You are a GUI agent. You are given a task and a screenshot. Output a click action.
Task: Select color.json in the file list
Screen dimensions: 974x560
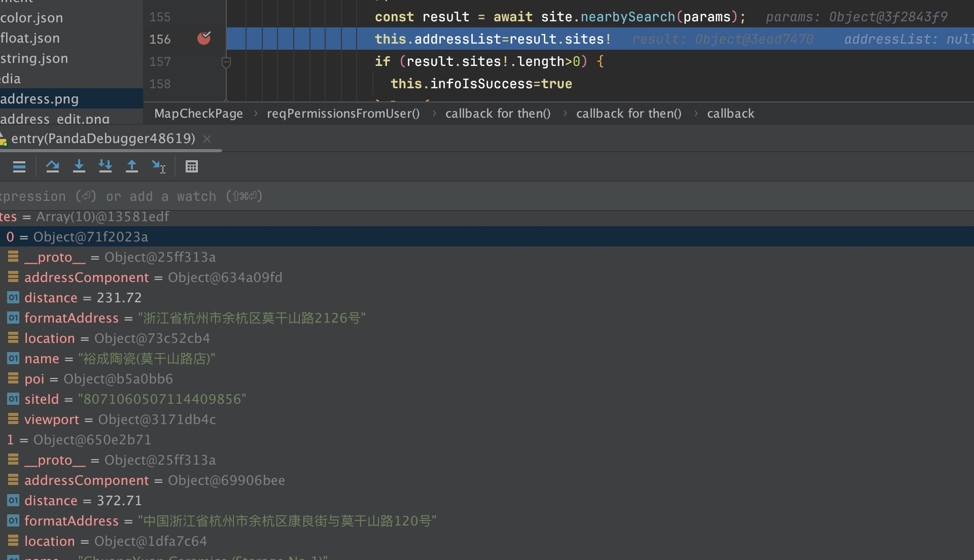(31, 18)
